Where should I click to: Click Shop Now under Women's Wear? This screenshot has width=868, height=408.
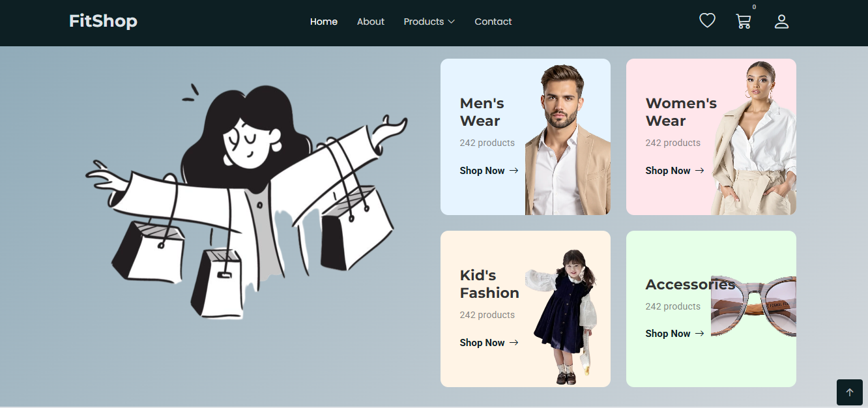pos(668,171)
